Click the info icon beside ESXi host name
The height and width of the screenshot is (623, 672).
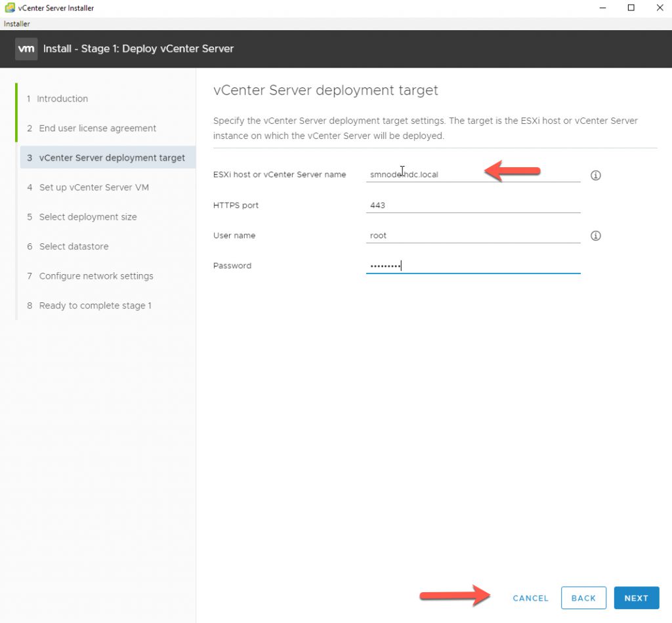[x=596, y=175]
